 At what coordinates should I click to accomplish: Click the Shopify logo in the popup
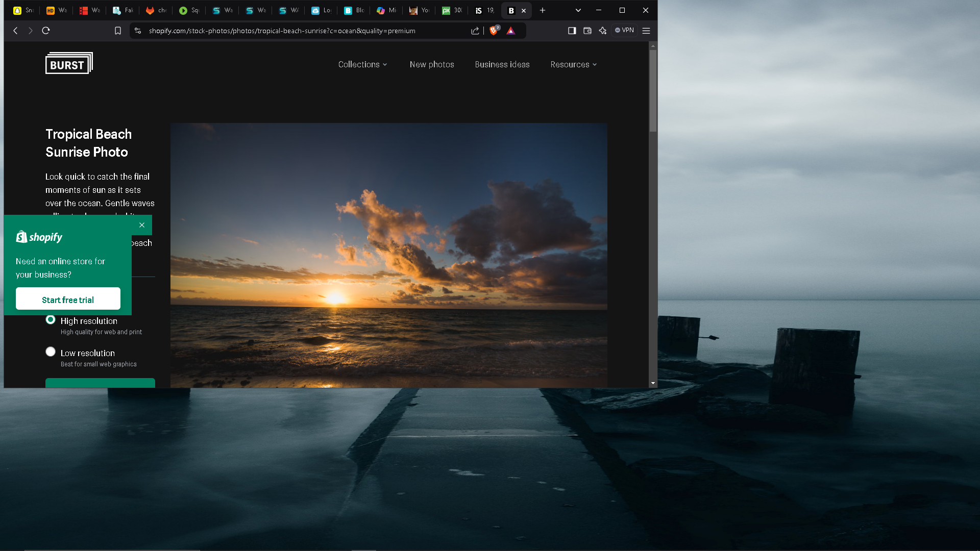[x=39, y=237]
